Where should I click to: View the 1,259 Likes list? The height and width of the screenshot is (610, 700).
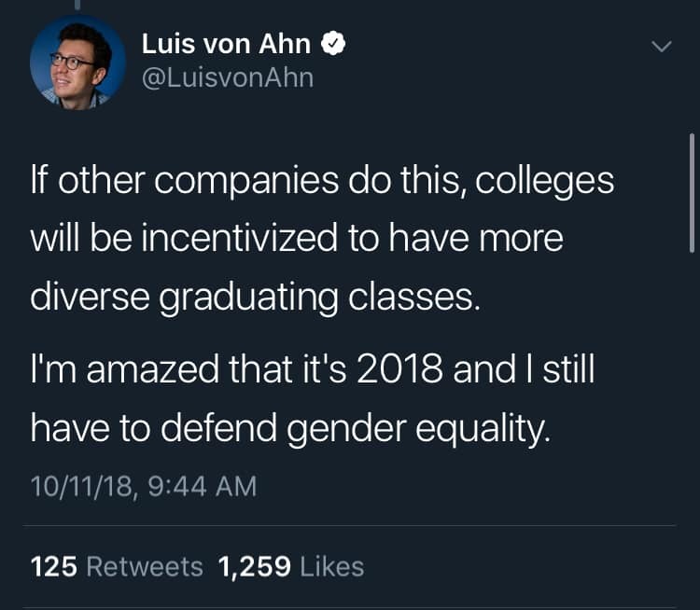click(x=290, y=566)
